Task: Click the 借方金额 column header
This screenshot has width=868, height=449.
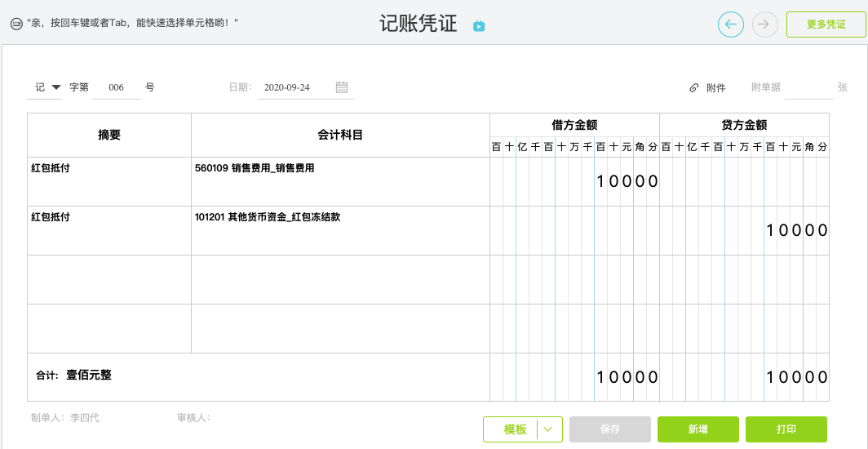Action: [x=574, y=125]
